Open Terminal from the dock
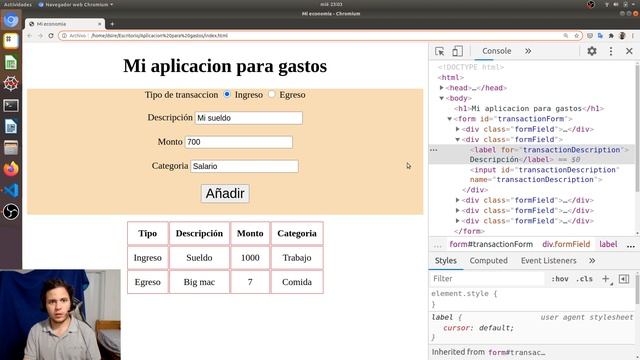The height and width of the screenshot is (360, 640). coord(11,105)
